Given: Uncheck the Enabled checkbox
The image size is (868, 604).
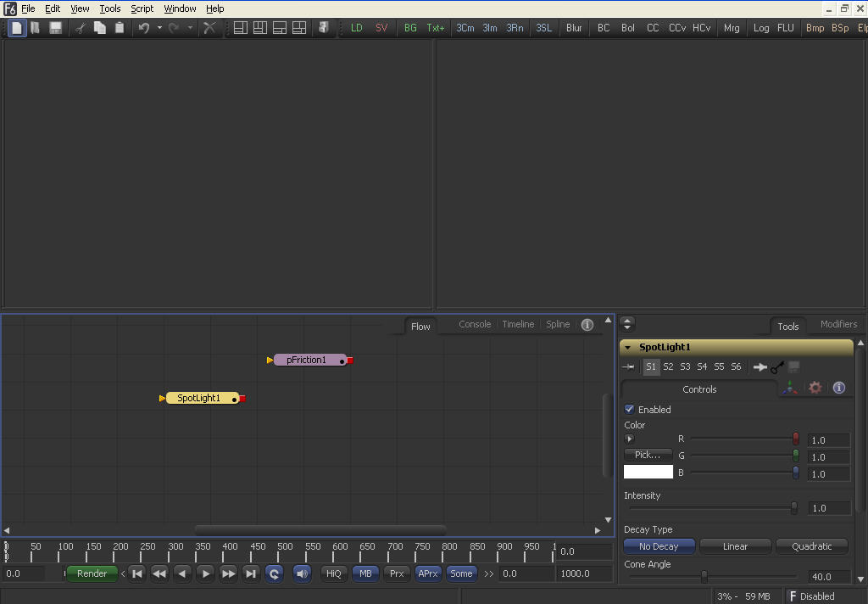Looking at the screenshot, I should pyautogui.click(x=629, y=409).
